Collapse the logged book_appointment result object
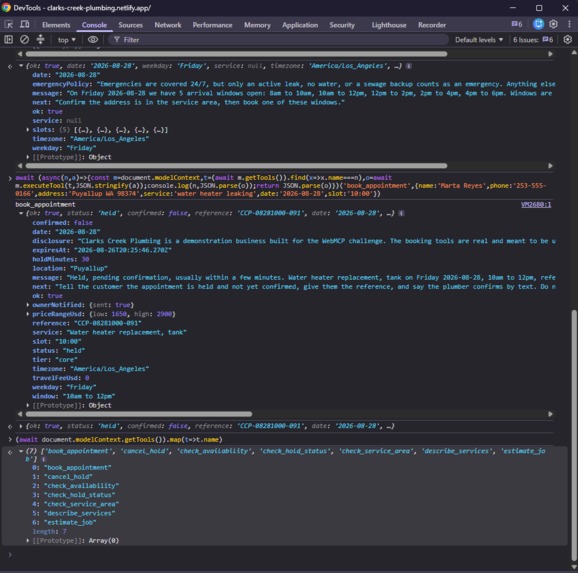 21,213
